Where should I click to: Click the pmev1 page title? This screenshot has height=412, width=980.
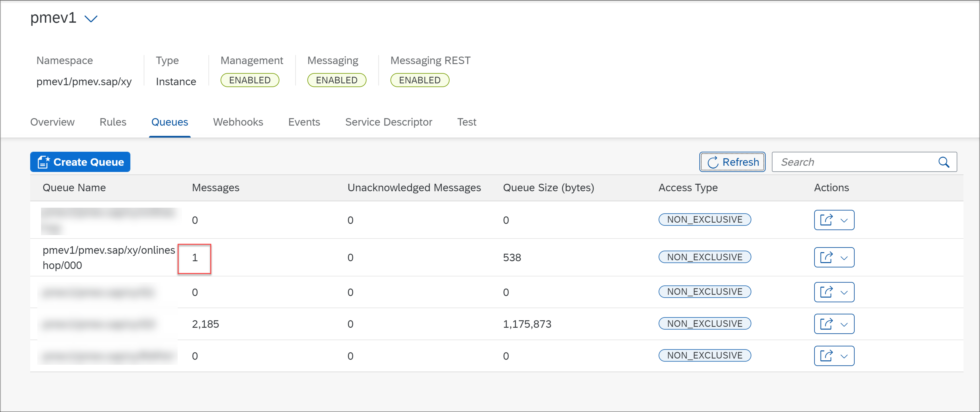[x=53, y=18]
